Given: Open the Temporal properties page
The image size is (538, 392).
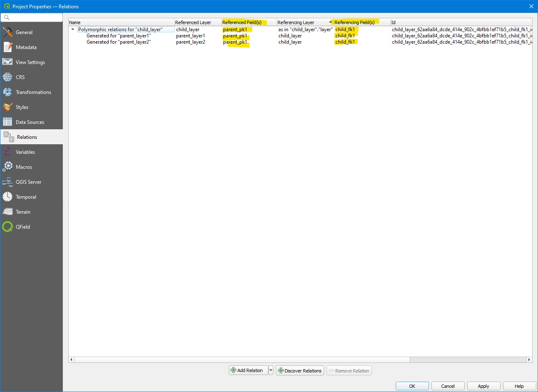Looking at the screenshot, I should click(25, 197).
